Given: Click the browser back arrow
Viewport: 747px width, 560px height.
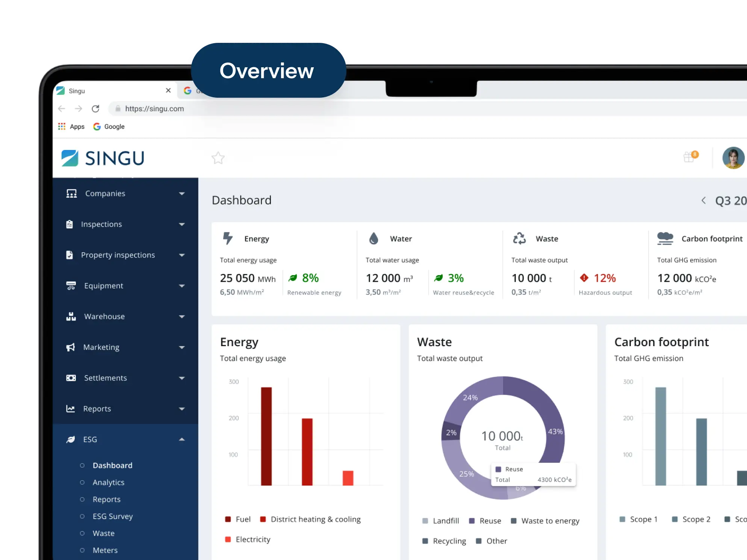Looking at the screenshot, I should point(62,109).
